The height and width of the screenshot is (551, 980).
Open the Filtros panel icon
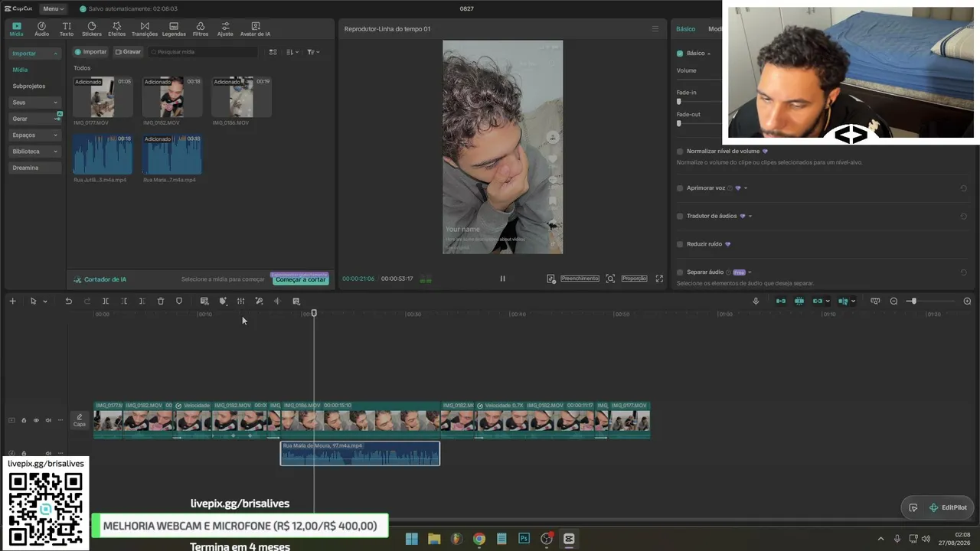click(201, 29)
